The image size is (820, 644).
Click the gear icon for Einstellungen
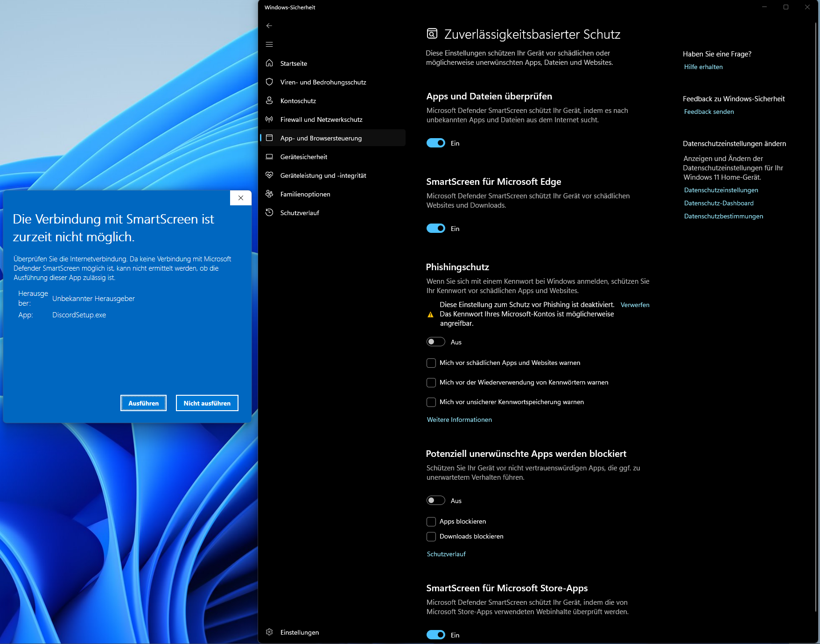pyautogui.click(x=269, y=632)
